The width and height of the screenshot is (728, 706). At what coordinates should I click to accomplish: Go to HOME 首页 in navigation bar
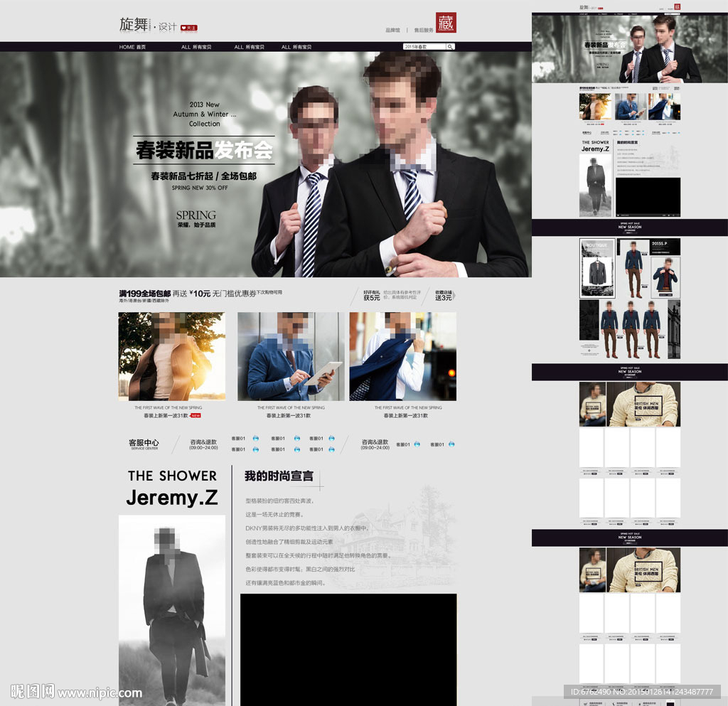132,47
